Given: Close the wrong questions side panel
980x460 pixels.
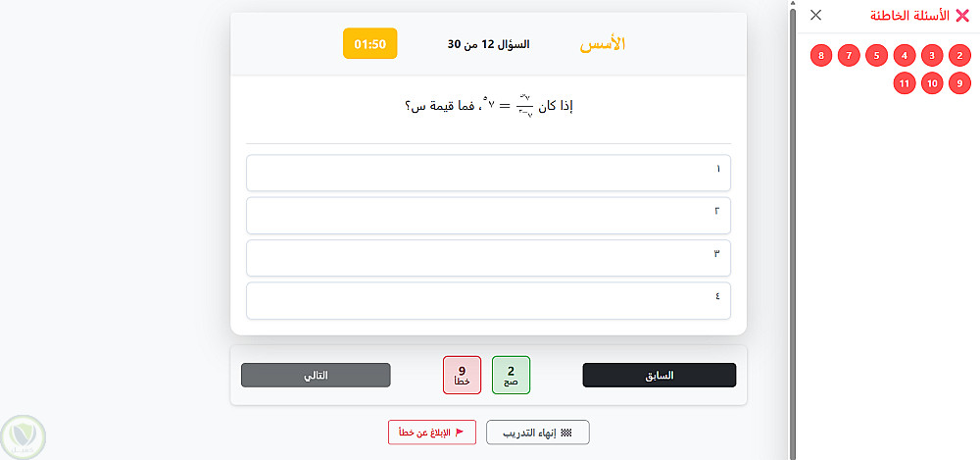Looking at the screenshot, I should [816, 16].
